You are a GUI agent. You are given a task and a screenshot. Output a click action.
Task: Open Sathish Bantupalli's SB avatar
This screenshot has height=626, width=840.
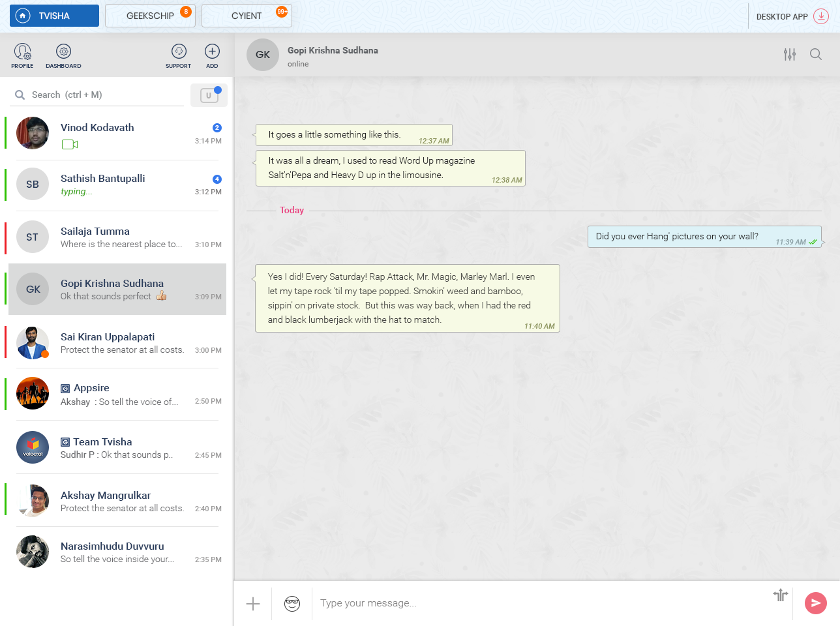click(33, 185)
